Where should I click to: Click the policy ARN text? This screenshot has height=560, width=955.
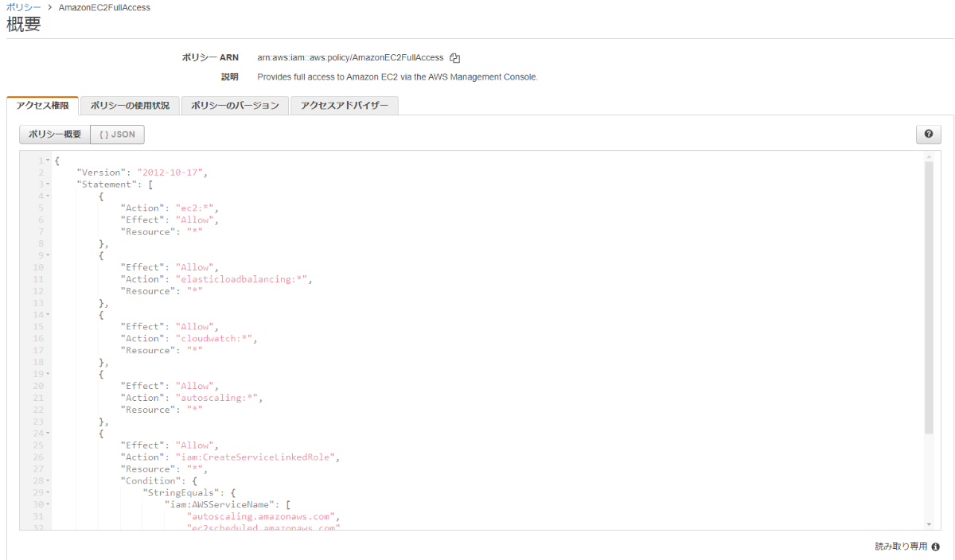coord(350,57)
